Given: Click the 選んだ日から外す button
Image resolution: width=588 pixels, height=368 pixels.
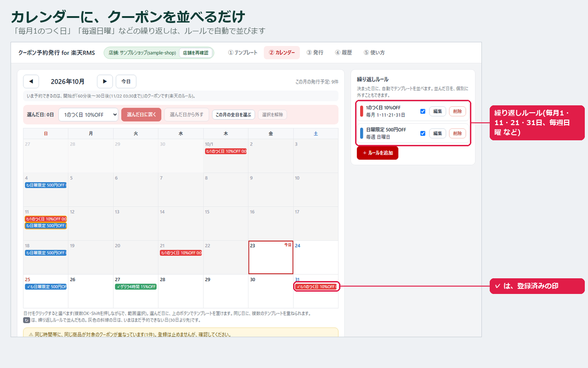Looking at the screenshot, I should point(187,115).
